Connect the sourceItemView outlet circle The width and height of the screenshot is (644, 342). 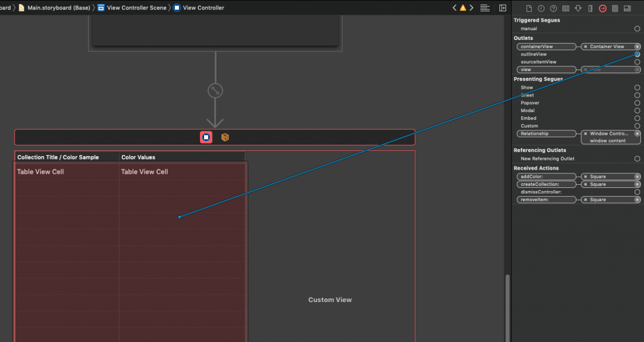pyautogui.click(x=637, y=62)
